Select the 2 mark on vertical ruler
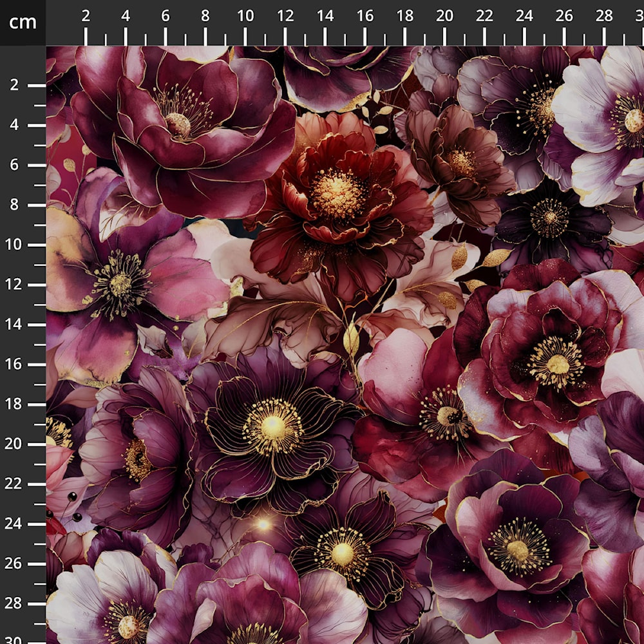 14,85
